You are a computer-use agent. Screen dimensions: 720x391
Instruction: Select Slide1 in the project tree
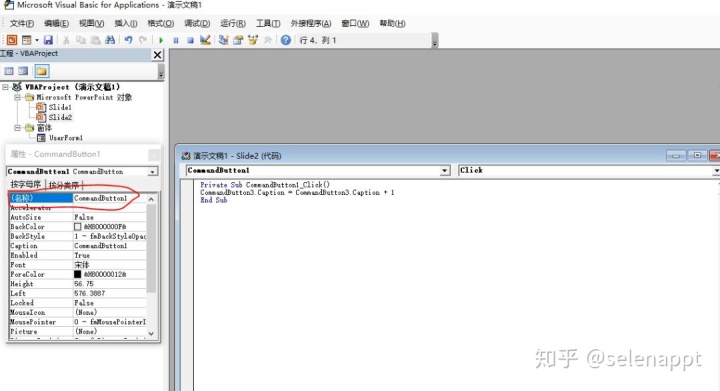[60, 107]
